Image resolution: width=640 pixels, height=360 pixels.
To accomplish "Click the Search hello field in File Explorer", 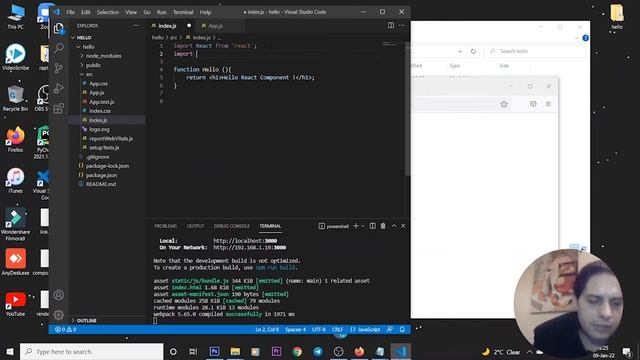I will pyautogui.click(x=535, y=51).
